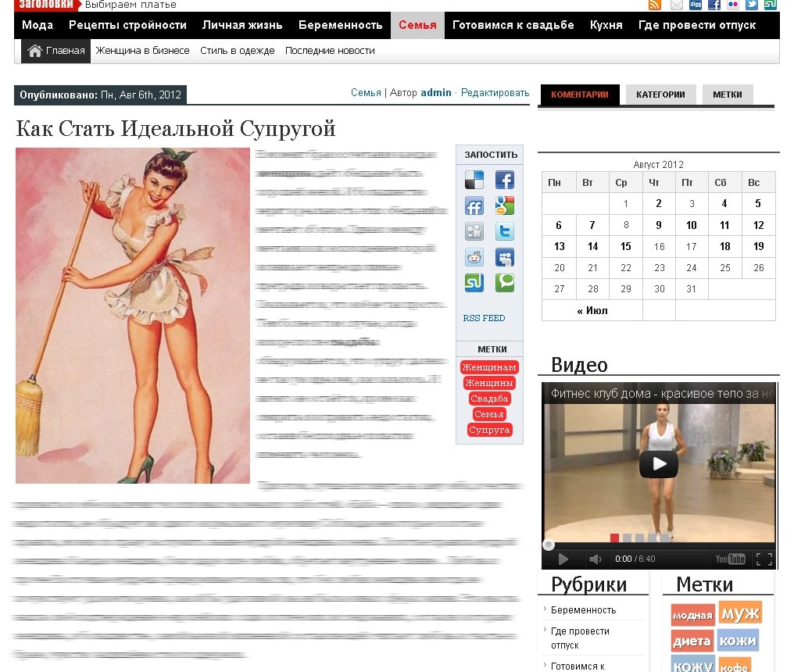Share the post on Facebook in Запостить panel
The image size is (794, 672).
point(505,181)
